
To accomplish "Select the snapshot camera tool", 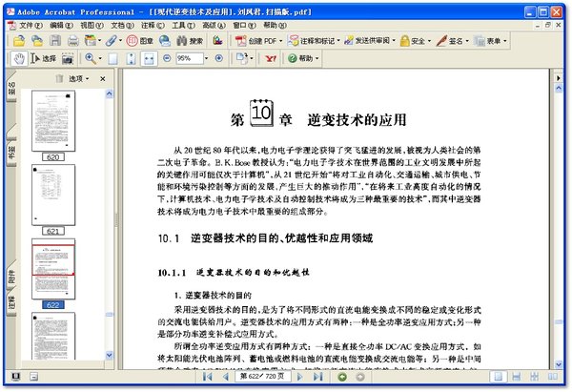I will pos(68,58).
